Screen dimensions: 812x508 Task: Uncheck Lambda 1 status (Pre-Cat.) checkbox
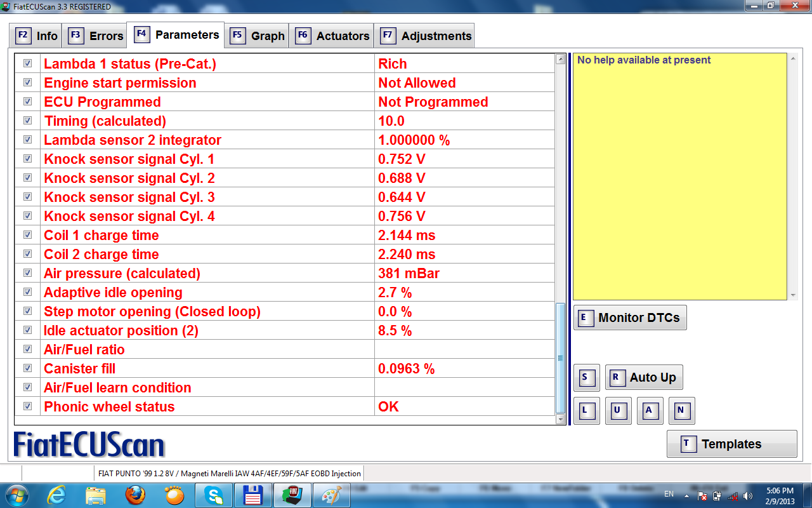[27, 63]
